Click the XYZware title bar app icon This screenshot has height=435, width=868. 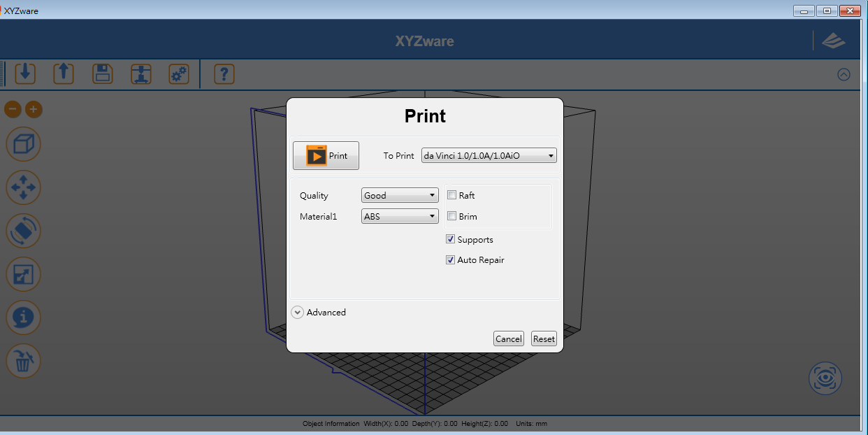pos(1,10)
